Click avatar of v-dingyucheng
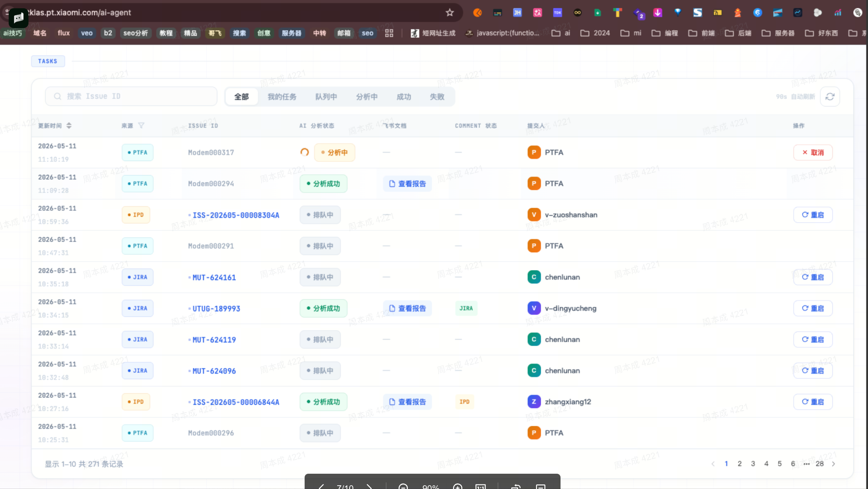The width and height of the screenshot is (868, 489). (x=534, y=309)
